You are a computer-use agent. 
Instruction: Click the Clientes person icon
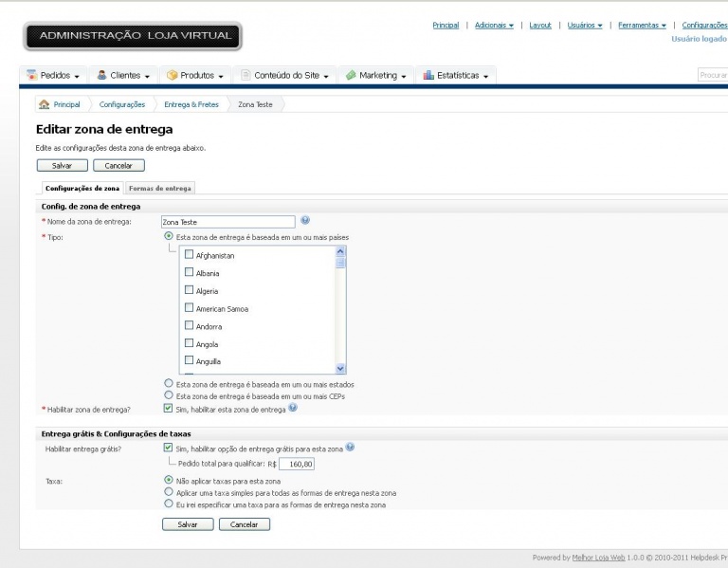tap(101, 75)
